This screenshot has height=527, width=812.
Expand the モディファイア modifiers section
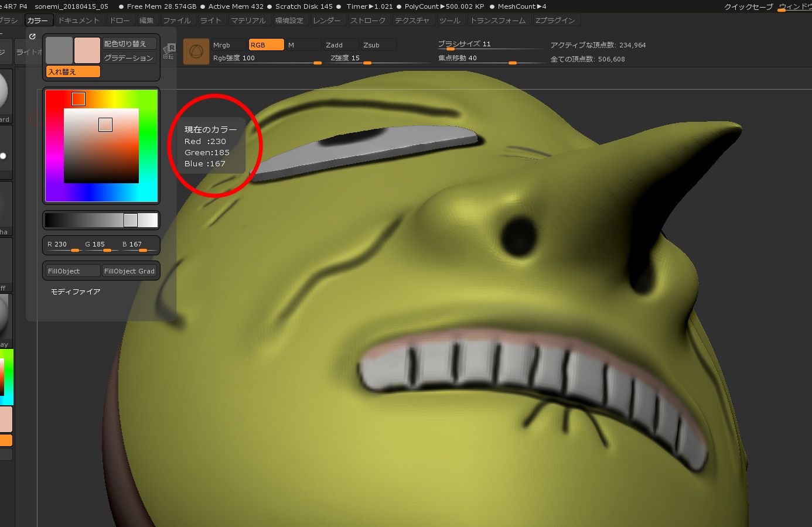[76, 292]
